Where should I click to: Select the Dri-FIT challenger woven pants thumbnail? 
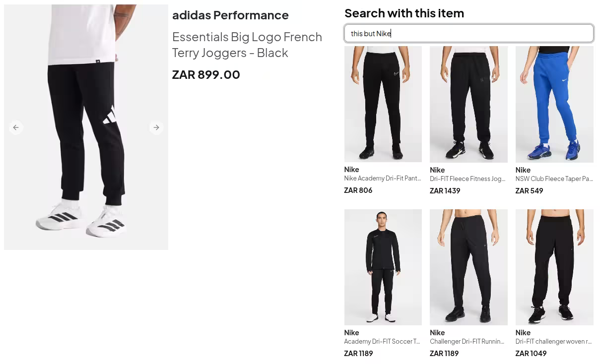point(554,267)
